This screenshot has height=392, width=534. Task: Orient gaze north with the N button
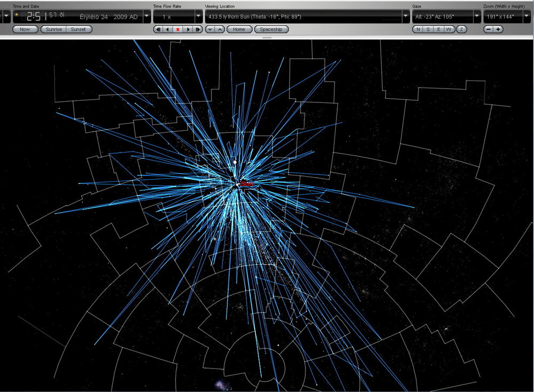(418, 29)
